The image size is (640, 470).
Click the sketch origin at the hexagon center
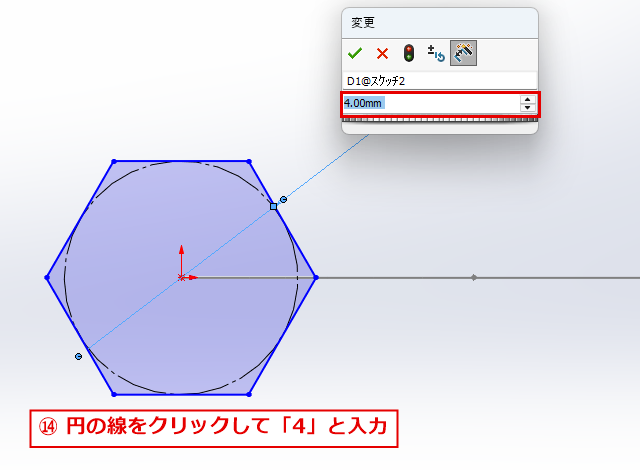click(181, 277)
